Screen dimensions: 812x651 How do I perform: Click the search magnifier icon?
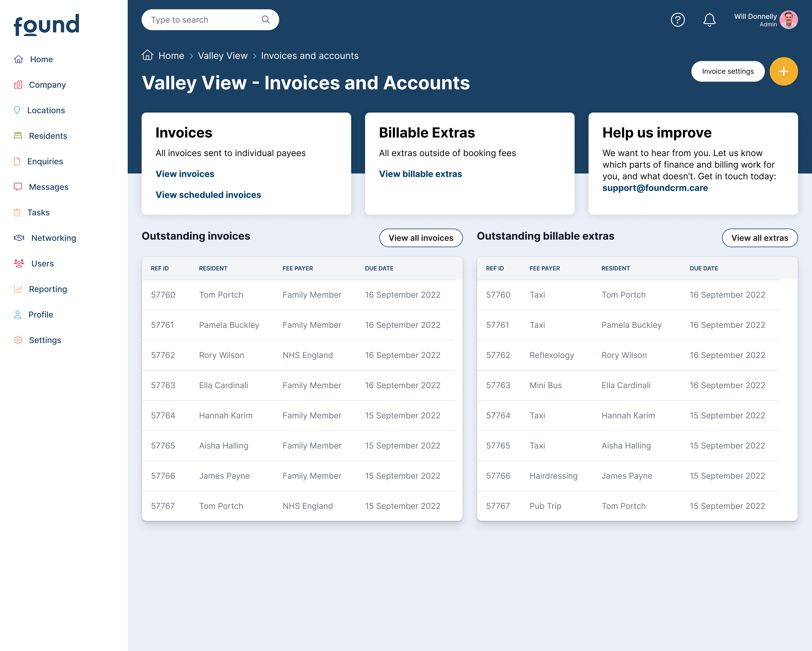(x=265, y=20)
